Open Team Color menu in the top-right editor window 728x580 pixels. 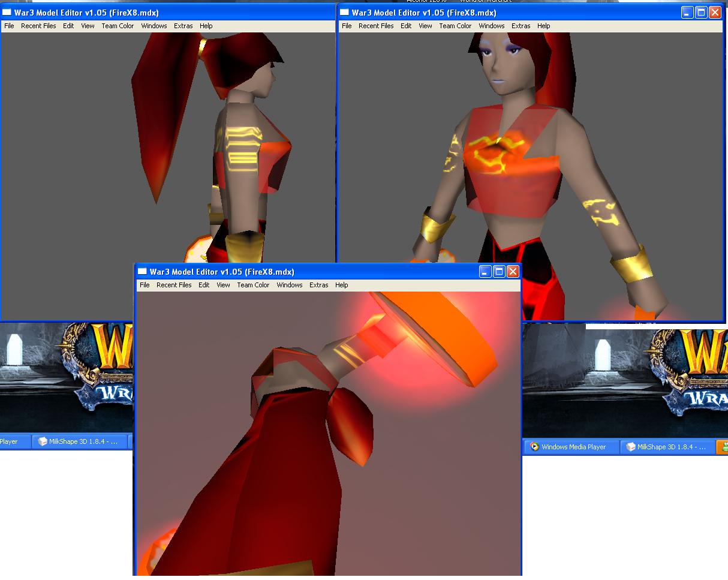click(x=455, y=26)
